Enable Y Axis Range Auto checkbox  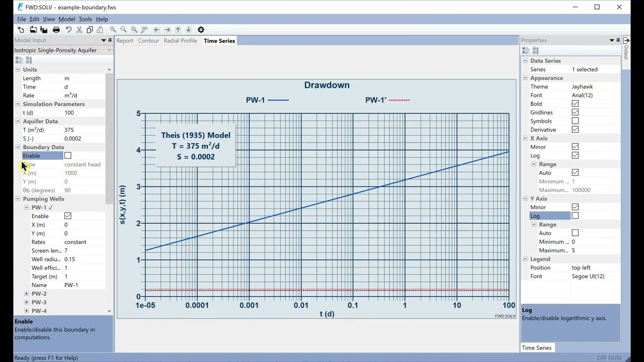pos(575,233)
